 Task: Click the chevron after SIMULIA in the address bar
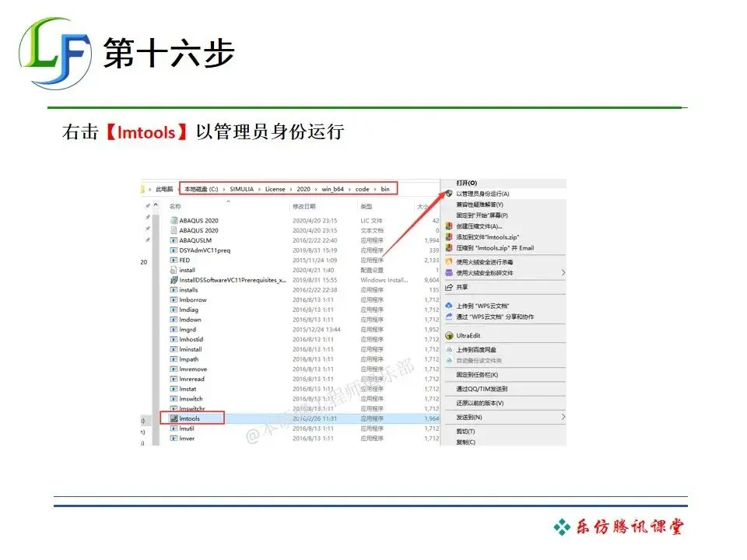260,189
